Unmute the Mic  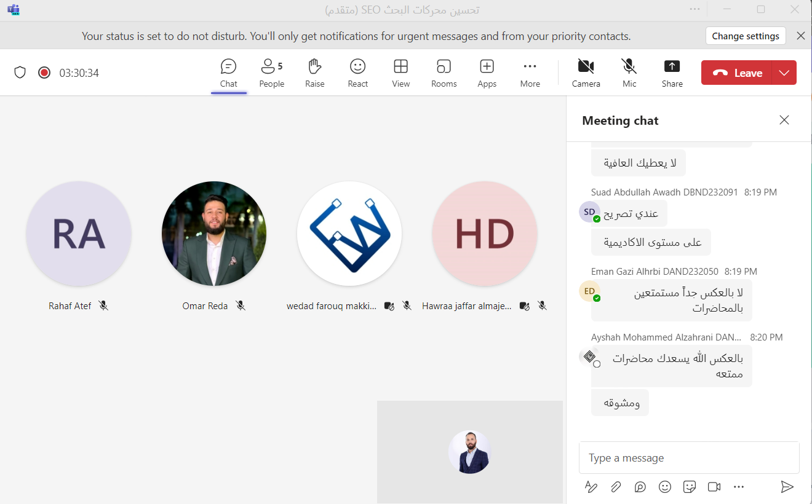tap(629, 73)
